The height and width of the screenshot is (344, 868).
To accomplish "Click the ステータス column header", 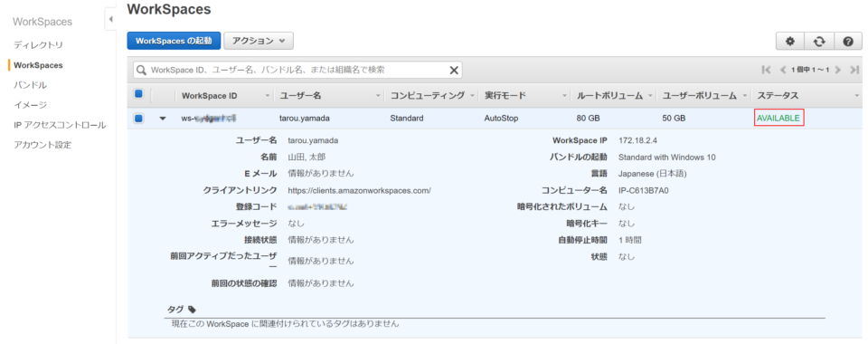I will 778,96.
